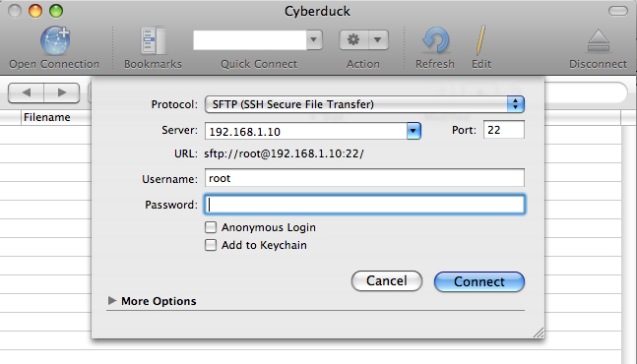Open the Quick Connect dropdown arrow
The height and width of the screenshot is (364, 637).
coord(314,39)
